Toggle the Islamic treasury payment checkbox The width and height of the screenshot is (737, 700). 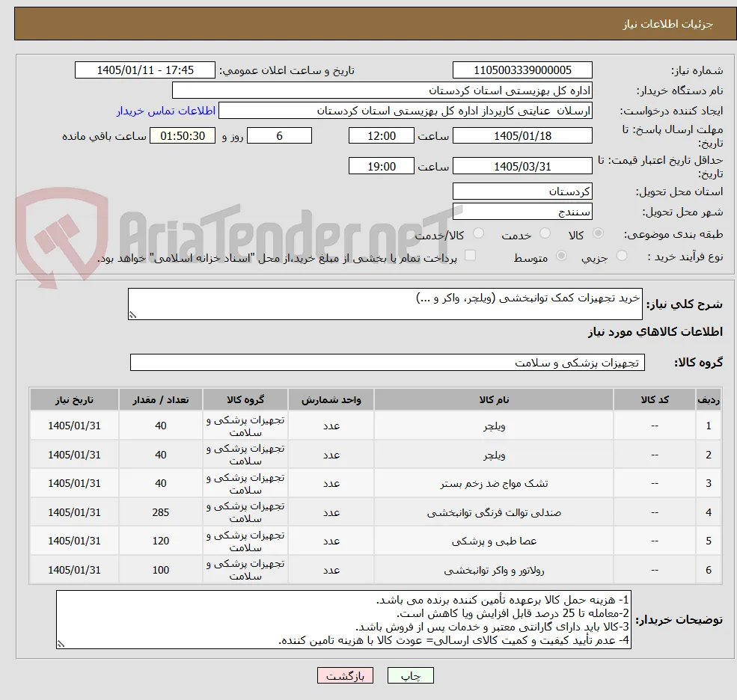coord(470,256)
